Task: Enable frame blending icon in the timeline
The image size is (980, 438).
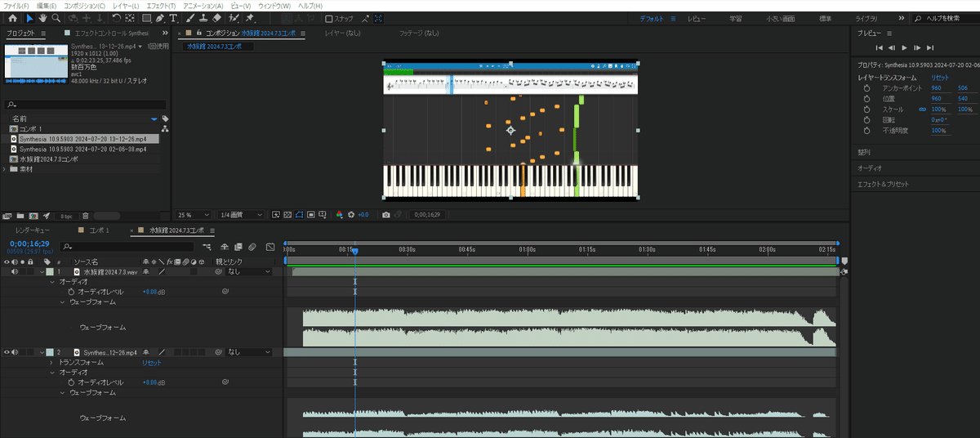Action: [238, 247]
